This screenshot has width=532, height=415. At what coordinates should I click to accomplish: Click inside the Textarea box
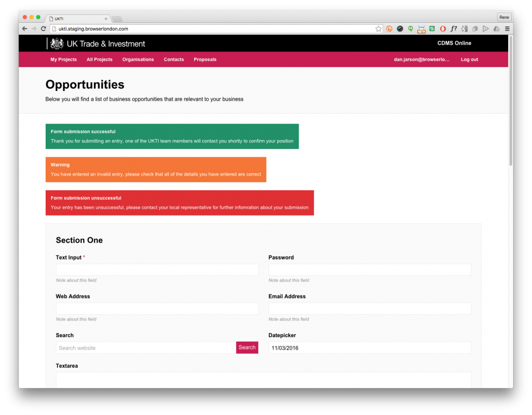click(x=263, y=380)
